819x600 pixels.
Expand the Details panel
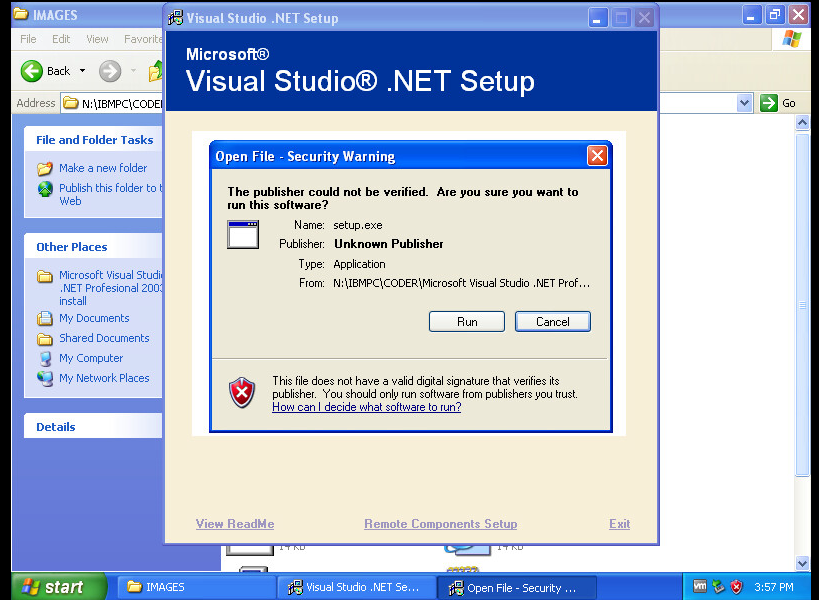click(93, 427)
